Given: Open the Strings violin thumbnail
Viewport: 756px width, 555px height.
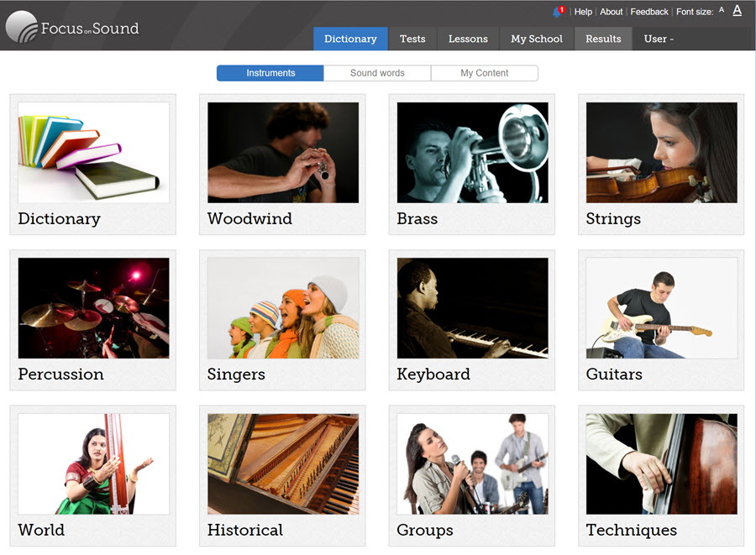Looking at the screenshot, I should point(662,152).
